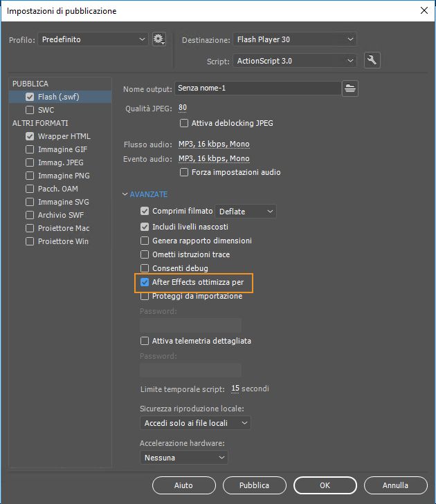The height and width of the screenshot is (504, 436).
Task: Click the Pubblica button
Action: coord(254,485)
